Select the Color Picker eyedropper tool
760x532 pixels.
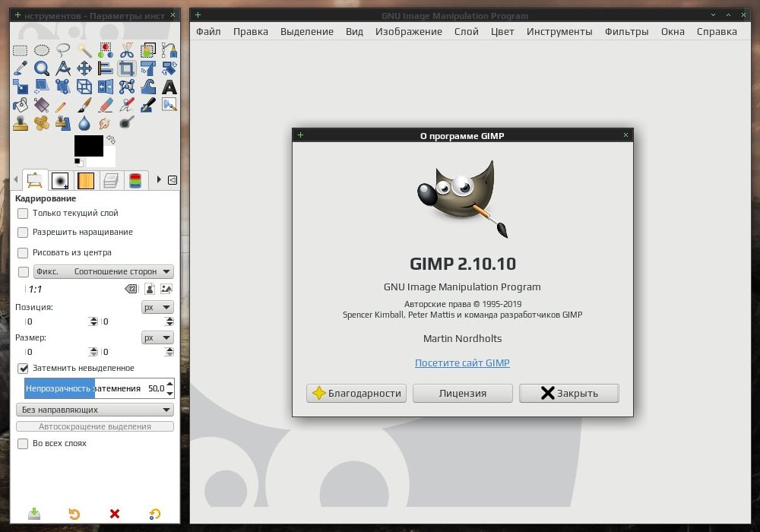(x=20, y=68)
